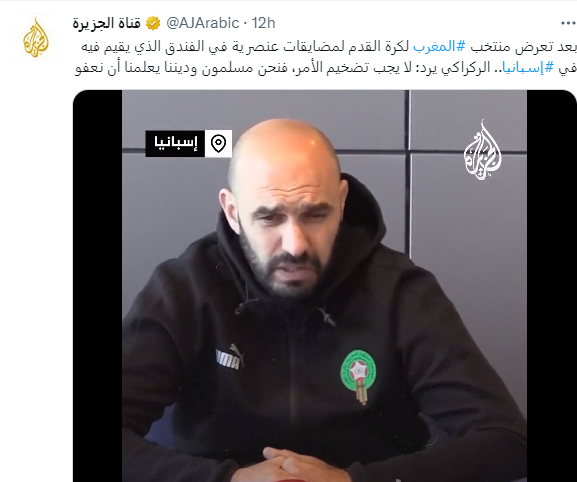Open the #إسبانيا hashtag in tweet
The height and width of the screenshot is (482, 577).
[516, 68]
